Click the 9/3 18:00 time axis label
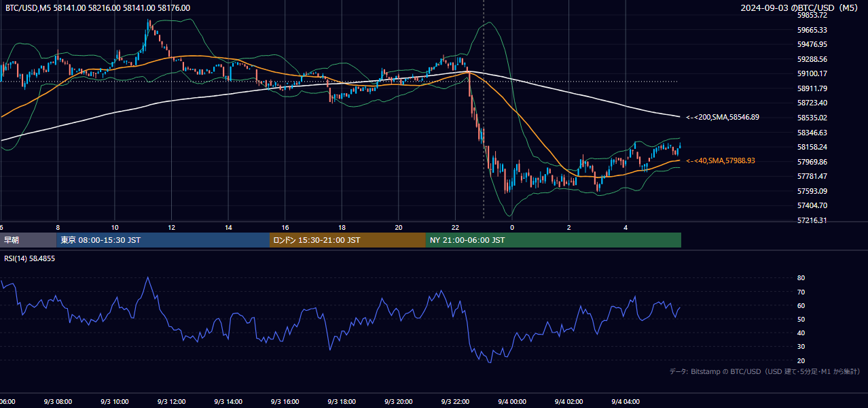 [342, 402]
